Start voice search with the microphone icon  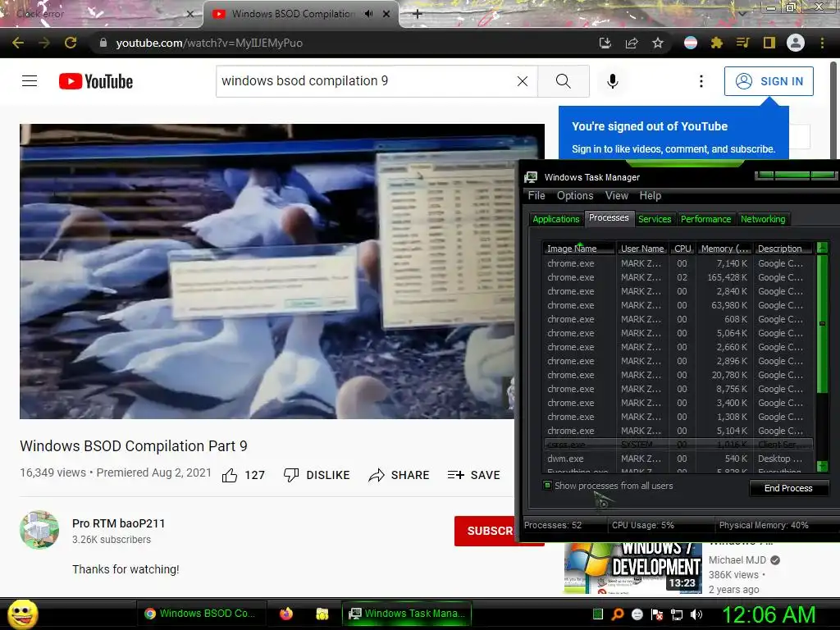tap(612, 81)
